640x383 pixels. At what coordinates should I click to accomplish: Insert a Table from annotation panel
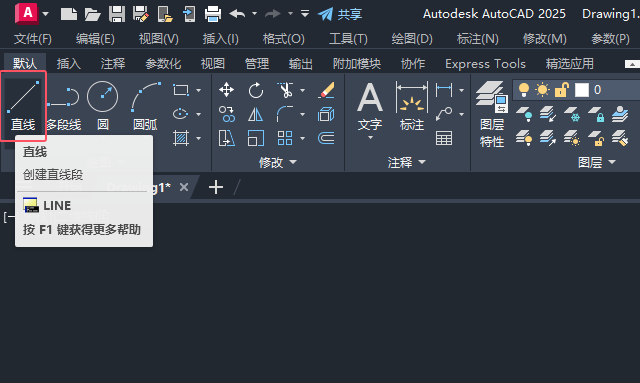444,138
